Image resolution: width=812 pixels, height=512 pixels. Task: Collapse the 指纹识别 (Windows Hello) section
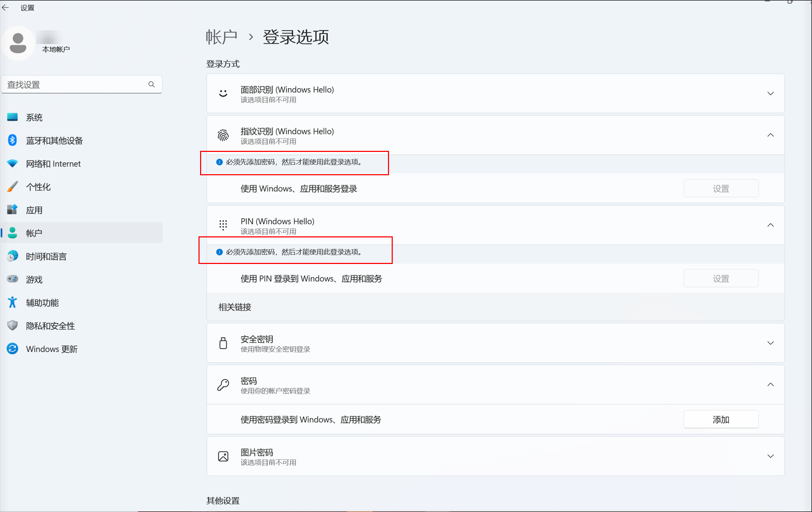770,135
